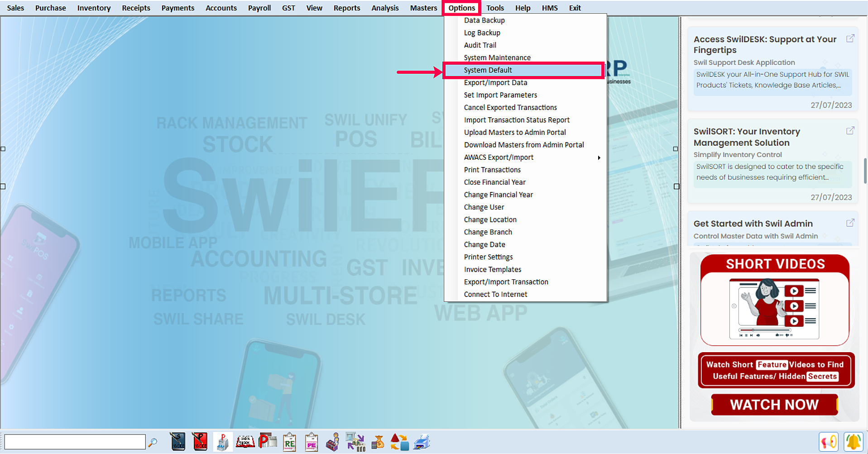Open the red Purchase invoice (P) book icon

click(x=200, y=442)
